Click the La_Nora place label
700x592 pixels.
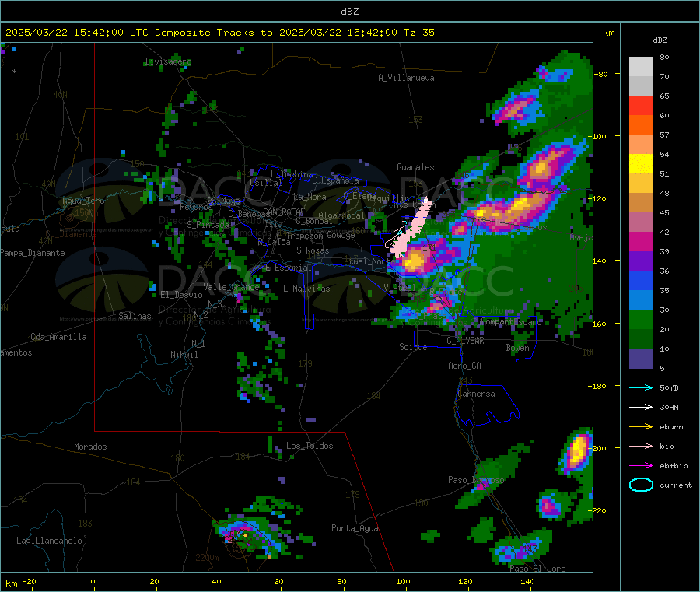pyautogui.click(x=310, y=197)
